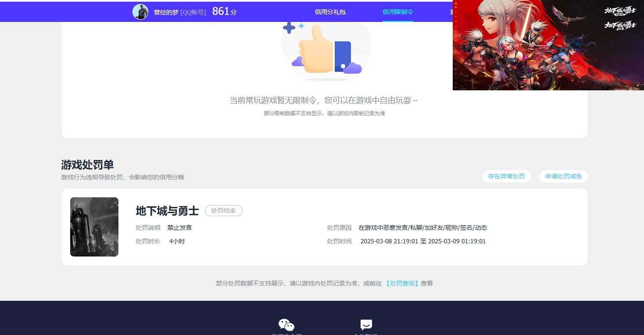
Task: Click the 游戏处罚单 heading
Action: (87, 165)
